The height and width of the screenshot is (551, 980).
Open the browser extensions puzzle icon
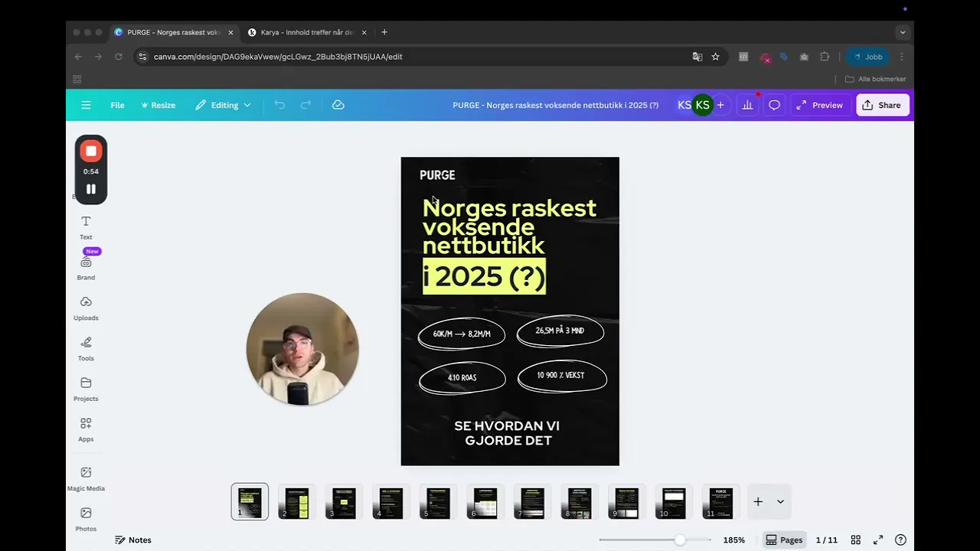coord(825,57)
